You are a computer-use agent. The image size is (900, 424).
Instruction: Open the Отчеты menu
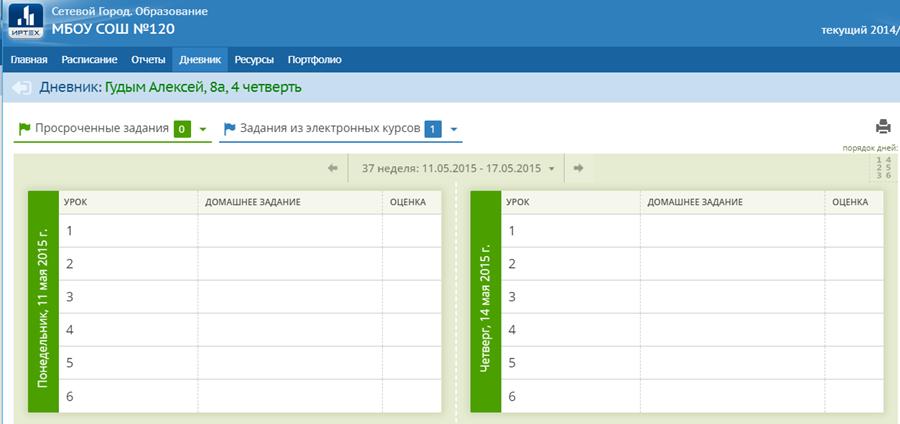tap(148, 60)
